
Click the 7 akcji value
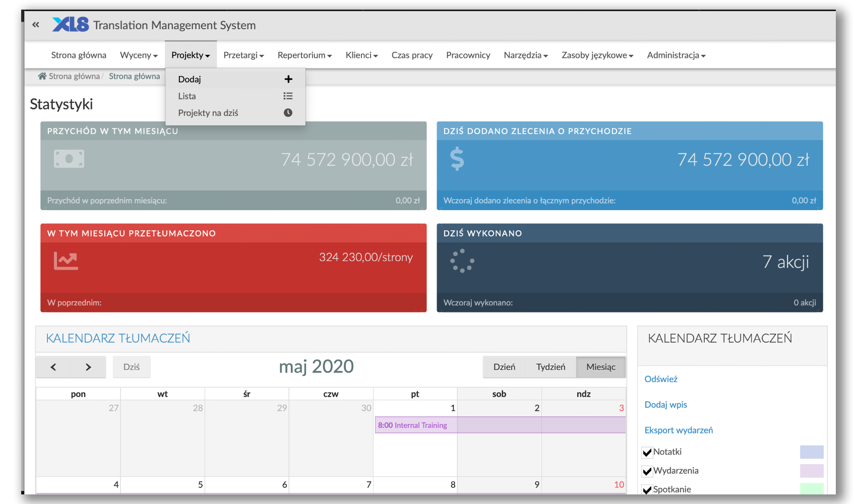pos(785,262)
